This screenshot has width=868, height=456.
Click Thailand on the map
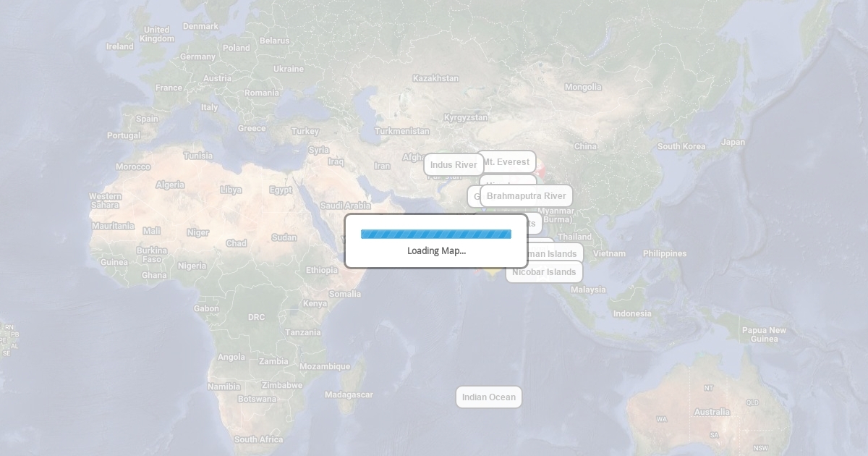pyautogui.click(x=575, y=237)
